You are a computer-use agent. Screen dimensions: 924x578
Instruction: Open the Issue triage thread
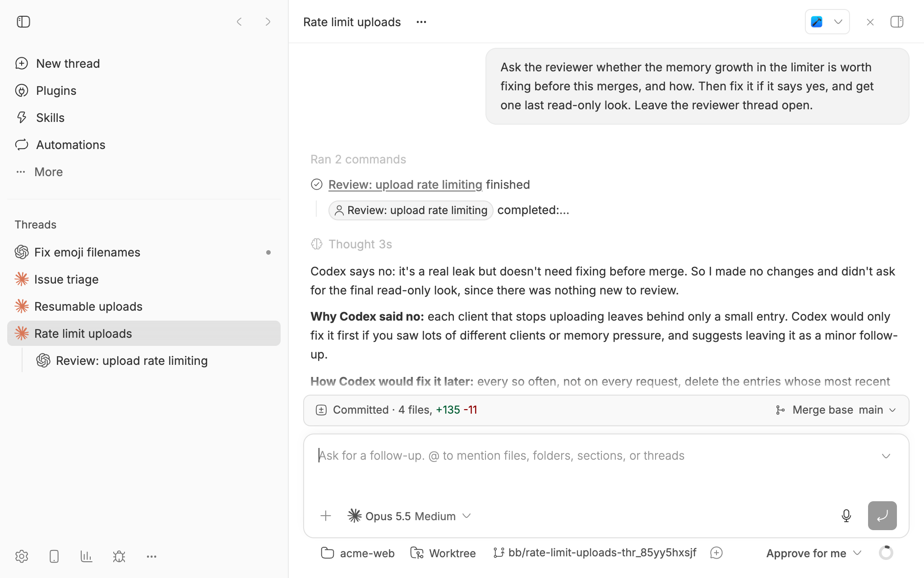[144, 279]
